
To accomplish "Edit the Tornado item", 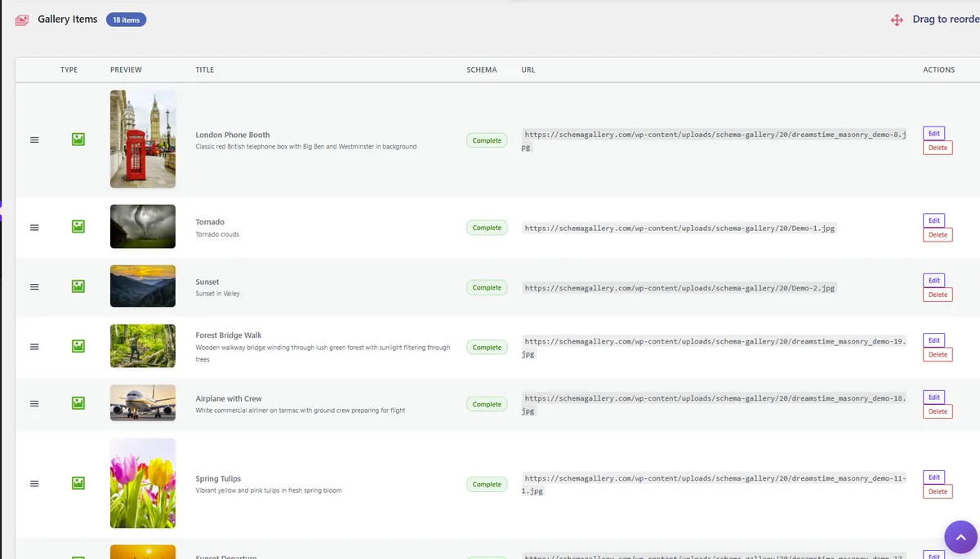I will 934,220.
